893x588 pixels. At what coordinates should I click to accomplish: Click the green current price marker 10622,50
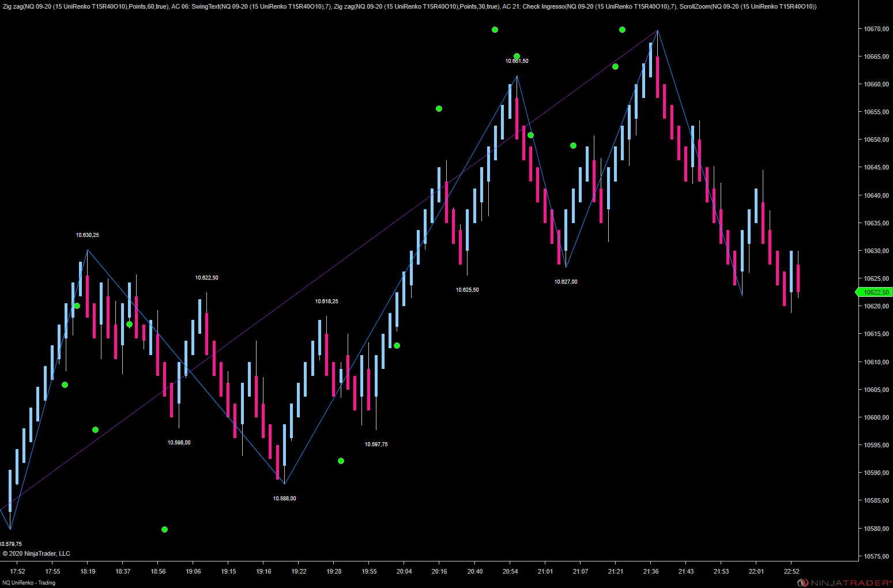click(875, 292)
